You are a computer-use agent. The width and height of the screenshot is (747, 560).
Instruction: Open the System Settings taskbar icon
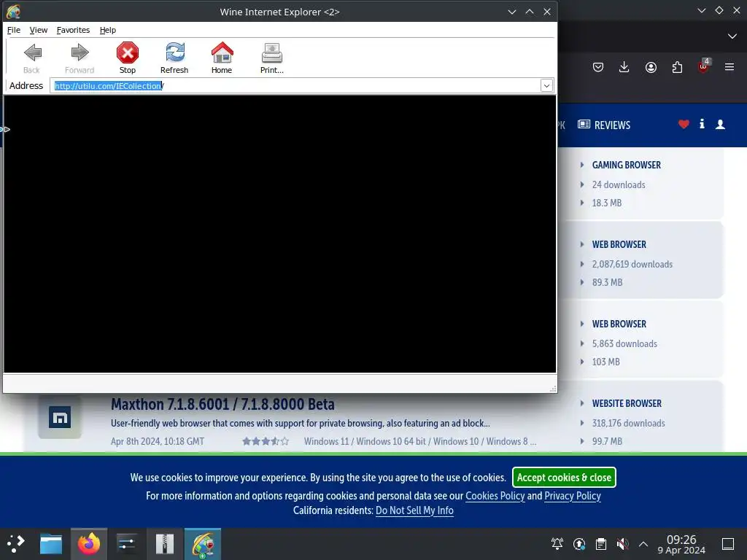click(x=127, y=544)
